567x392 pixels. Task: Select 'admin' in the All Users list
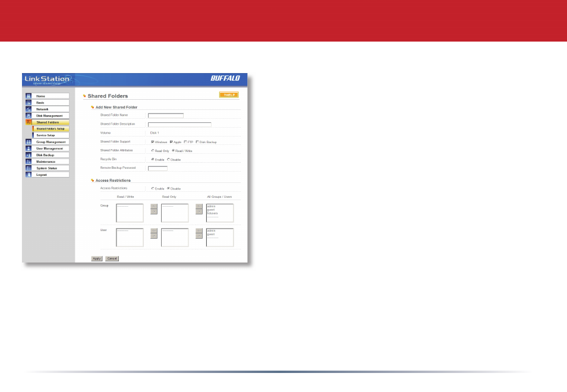coord(211,230)
